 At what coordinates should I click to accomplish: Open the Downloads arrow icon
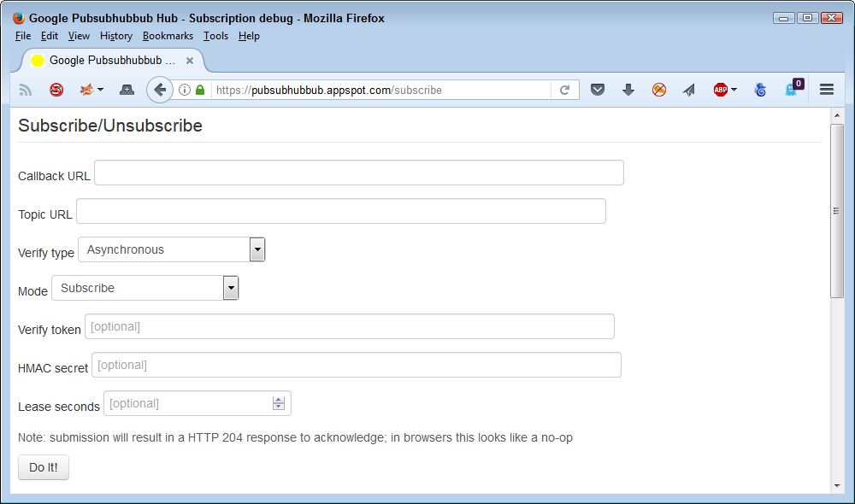point(628,90)
